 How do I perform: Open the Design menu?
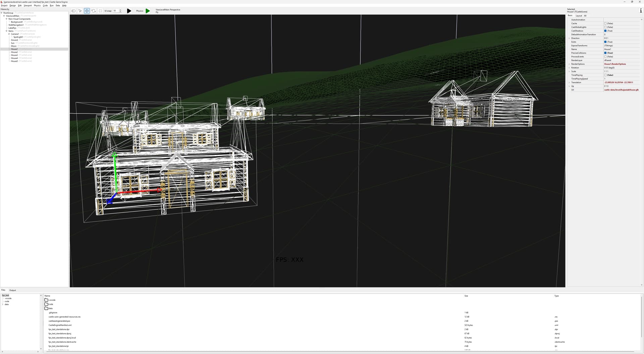13,6
